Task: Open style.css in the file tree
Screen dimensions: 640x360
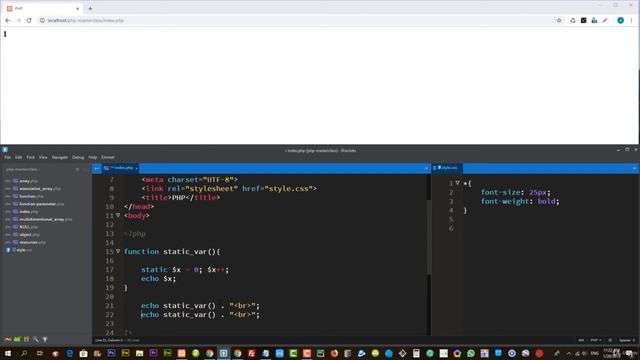Action: 24,250
